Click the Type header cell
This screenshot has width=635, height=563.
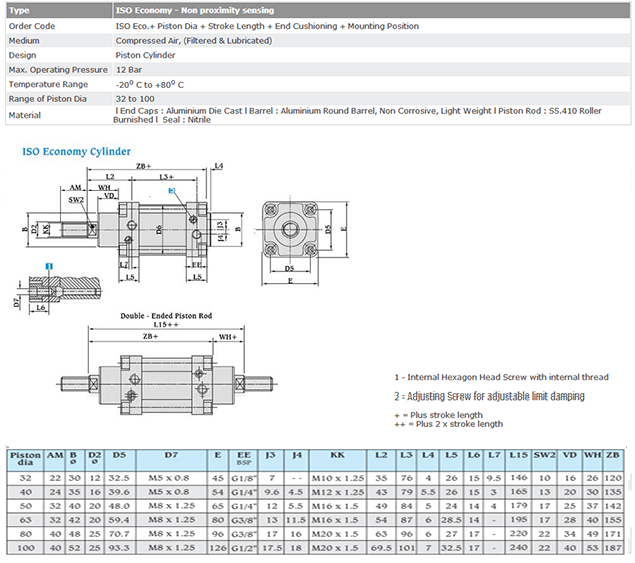point(59,11)
